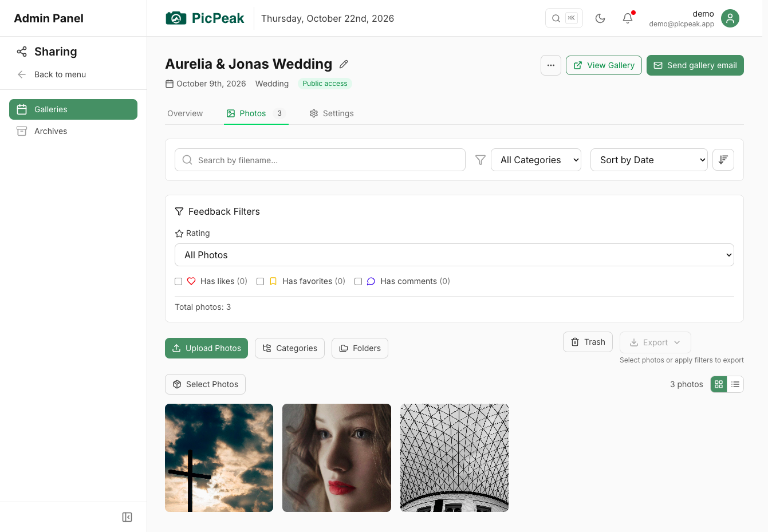Screen dimensions: 768x532
Task: Click the Public access badge
Action: 325,84
